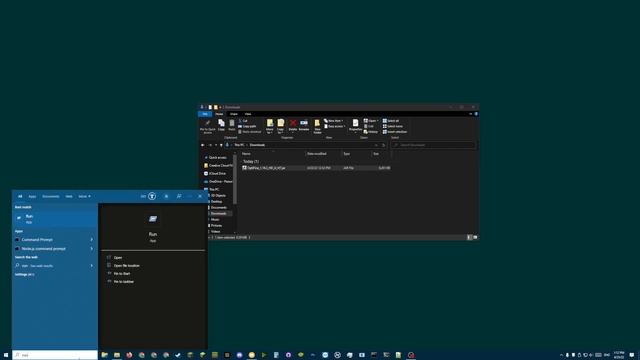Open Quick access in navigation pane
The image size is (640, 360).
tap(218, 158)
